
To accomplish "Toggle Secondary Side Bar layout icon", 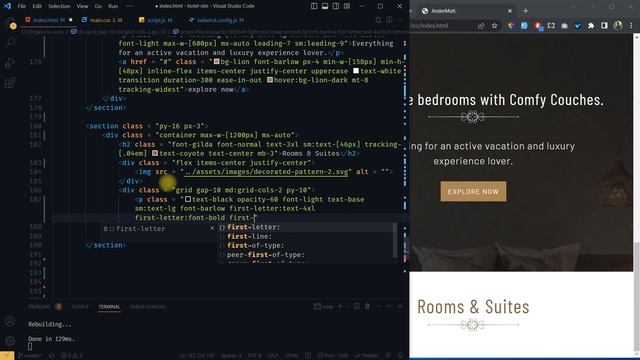I will (x=336, y=6).
